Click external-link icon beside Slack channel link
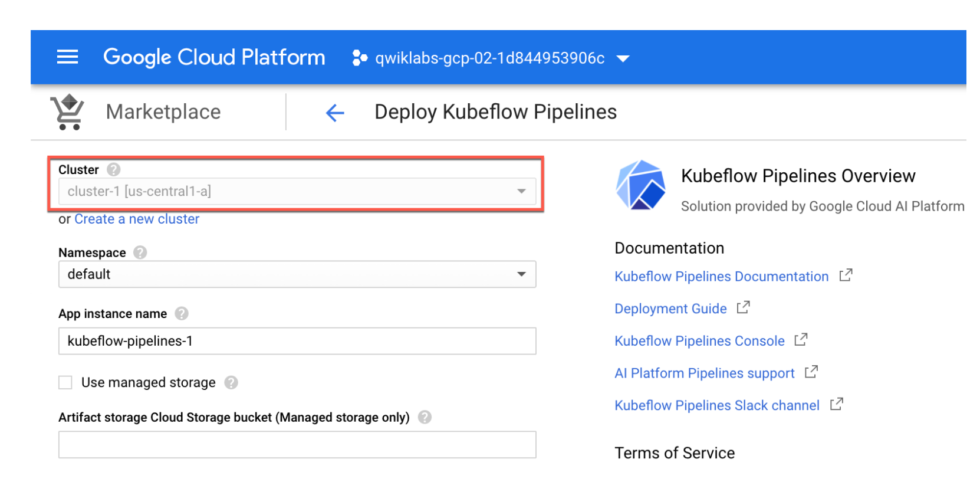Viewport: 980px width, 479px height. [837, 404]
